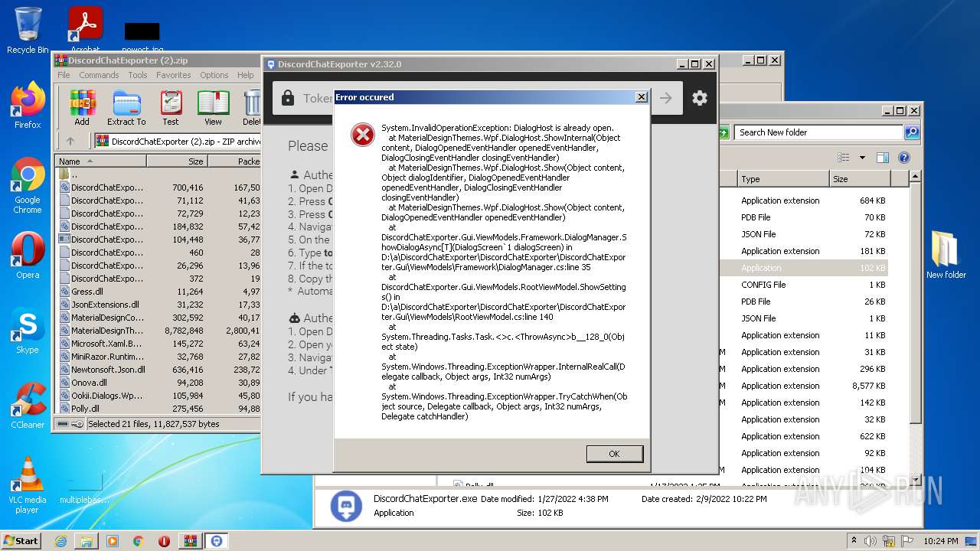
Task: Click Explorer search New folder field
Action: click(818, 132)
